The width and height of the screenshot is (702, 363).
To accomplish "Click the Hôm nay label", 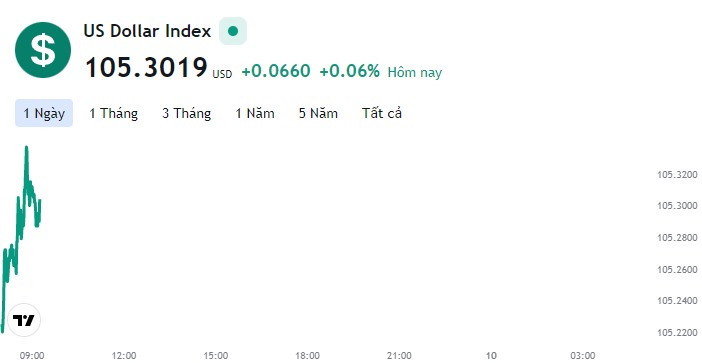I will pyautogui.click(x=415, y=72).
